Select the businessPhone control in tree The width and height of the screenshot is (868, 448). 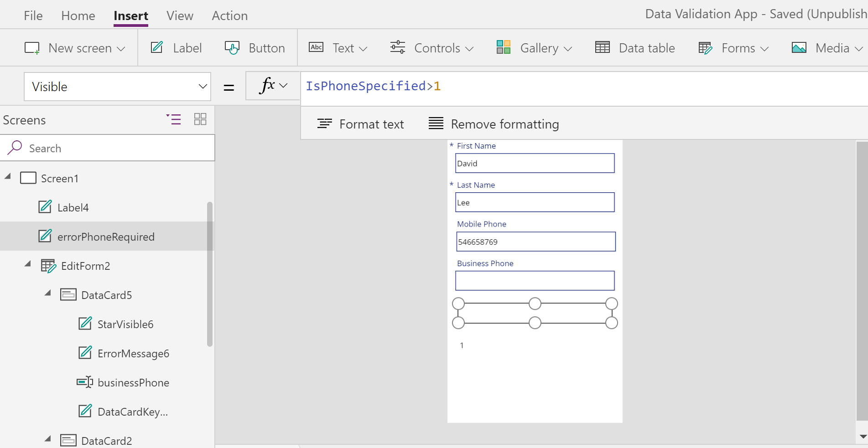(x=133, y=383)
